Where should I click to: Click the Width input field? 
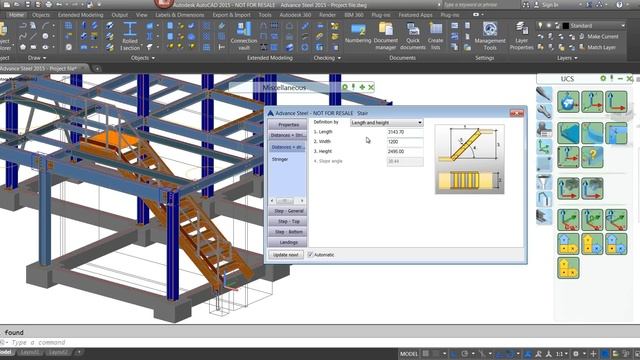pos(405,142)
